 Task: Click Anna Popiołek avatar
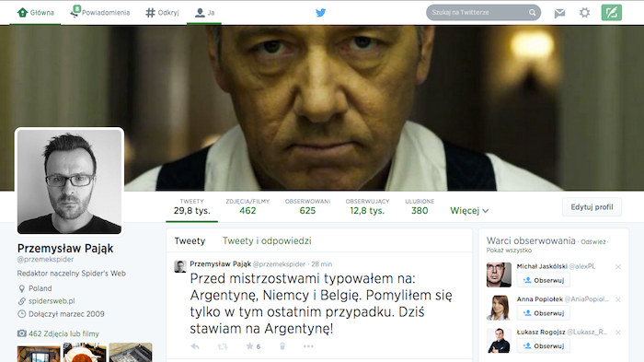click(499, 308)
